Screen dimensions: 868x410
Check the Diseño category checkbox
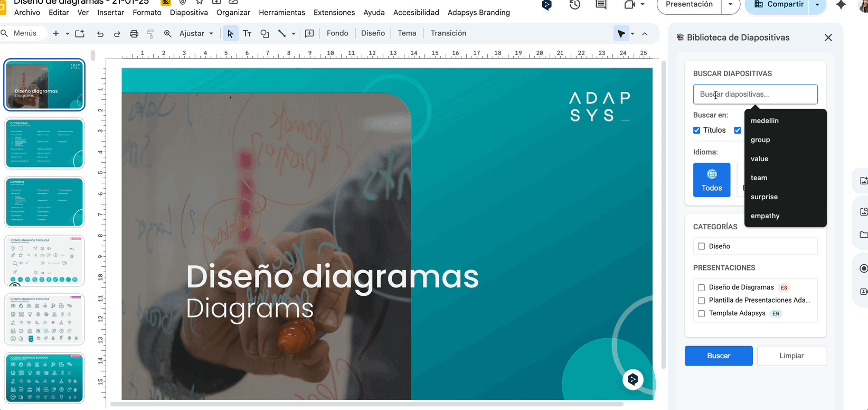click(702, 246)
